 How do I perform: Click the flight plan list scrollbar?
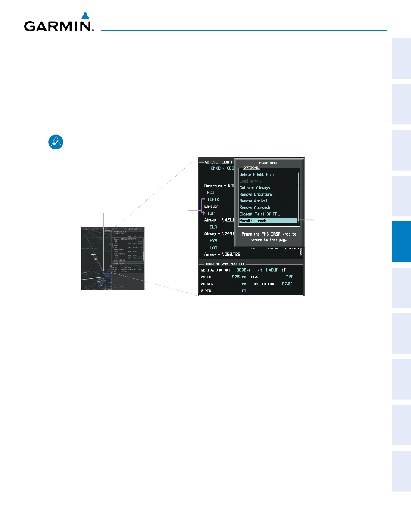[x=300, y=252]
